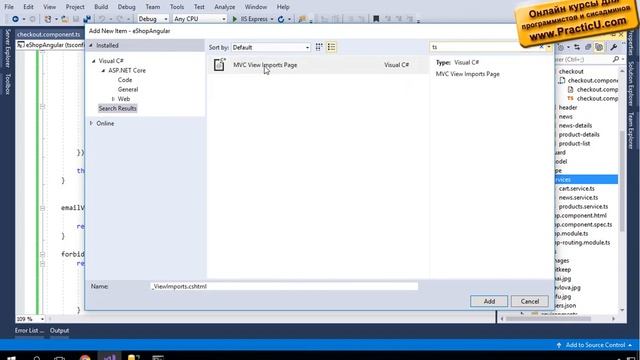The height and width of the screenshot is (360, 640).
Task: Open the Build menu
Action: click(x=101, y=7)
